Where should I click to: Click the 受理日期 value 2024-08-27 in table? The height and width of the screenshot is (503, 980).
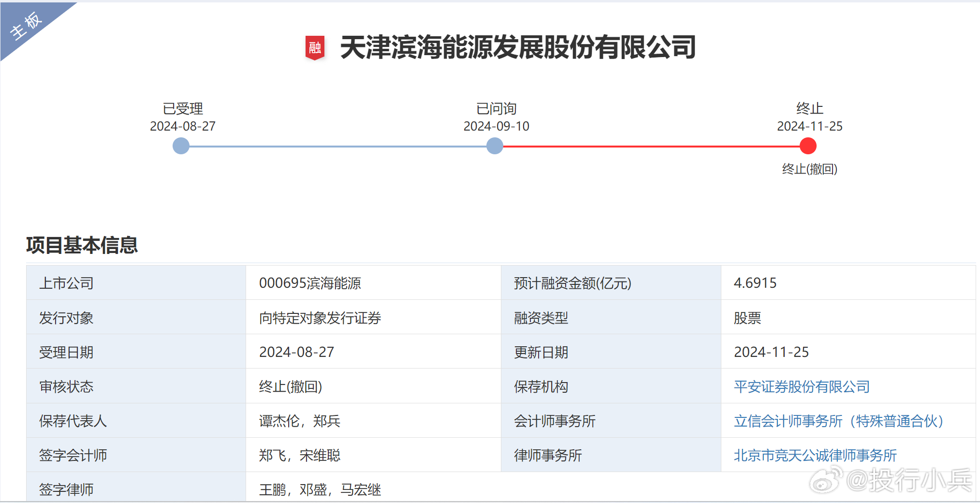click(296, 352)
